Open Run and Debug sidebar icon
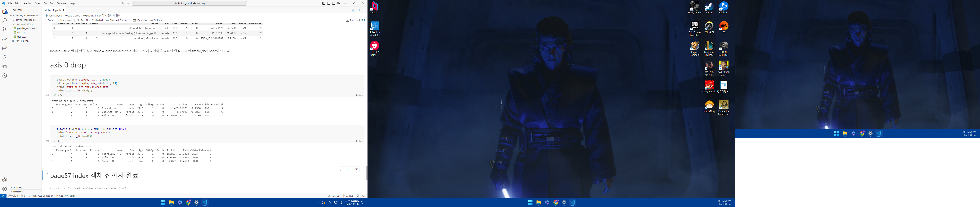 click(x=5, y=39)
